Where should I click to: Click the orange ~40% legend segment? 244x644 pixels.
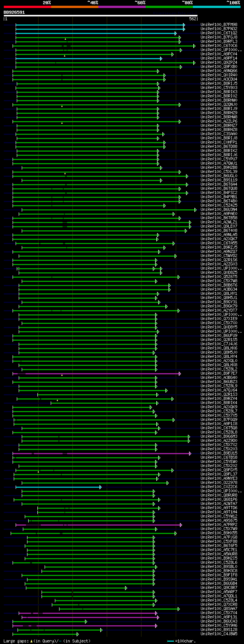pos(75,7)
